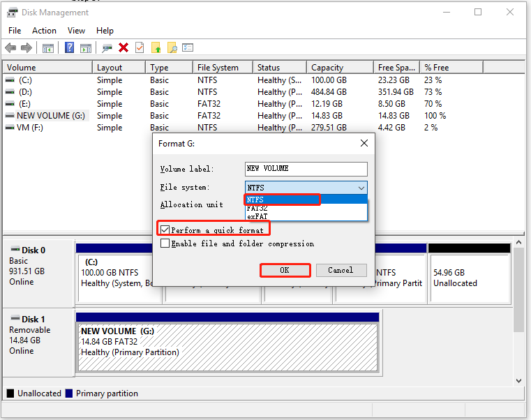Click the Disk 0 drive icon
The image size is (531, 420).
pyautogui.click(x=15, y=250)
